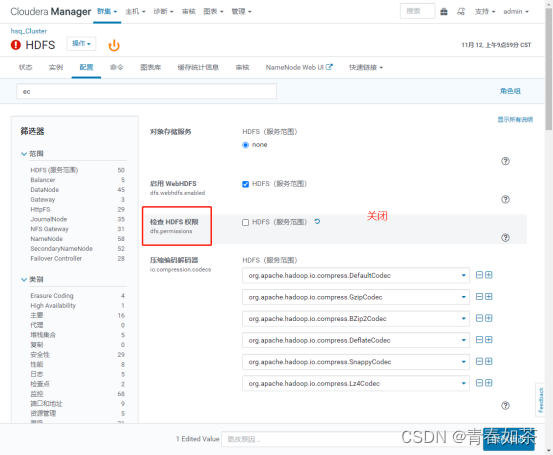This screenshot has height=455, width=553.
Task: Open the parcels icon in top bar
Action: click(444, 12)
